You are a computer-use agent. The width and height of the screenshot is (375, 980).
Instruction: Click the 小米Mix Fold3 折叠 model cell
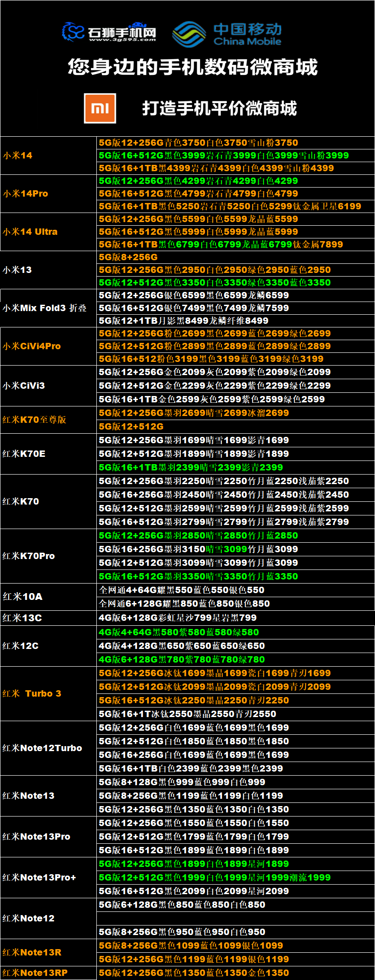49,308
